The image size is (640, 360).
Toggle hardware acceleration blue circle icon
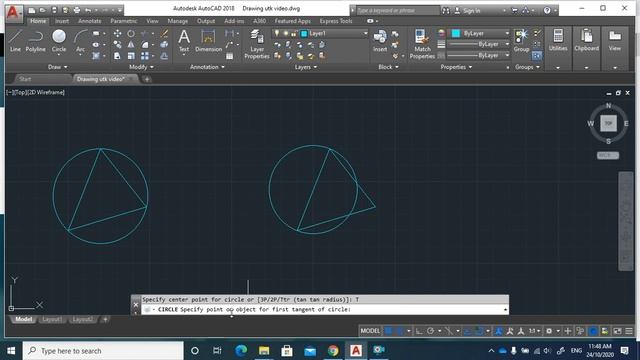(593, 331)
